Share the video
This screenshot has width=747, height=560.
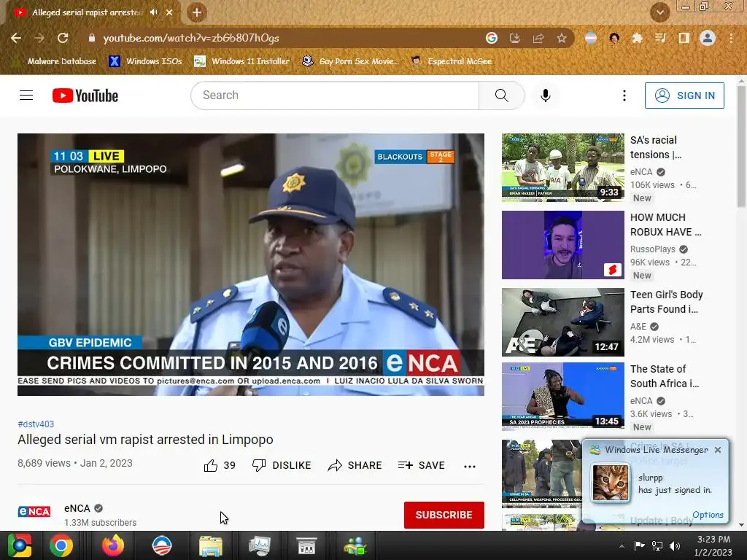tap(355, 465)
